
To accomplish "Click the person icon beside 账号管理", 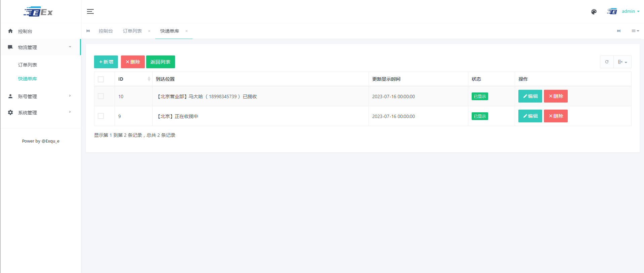I will [10, 96].
